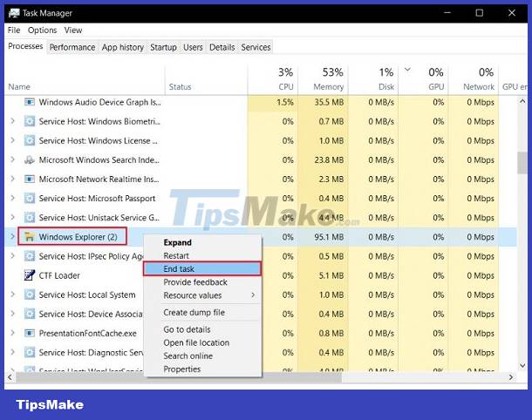Select the CTF Loader process row
Viewport: 532px width, 420px height.
(261, 275)
